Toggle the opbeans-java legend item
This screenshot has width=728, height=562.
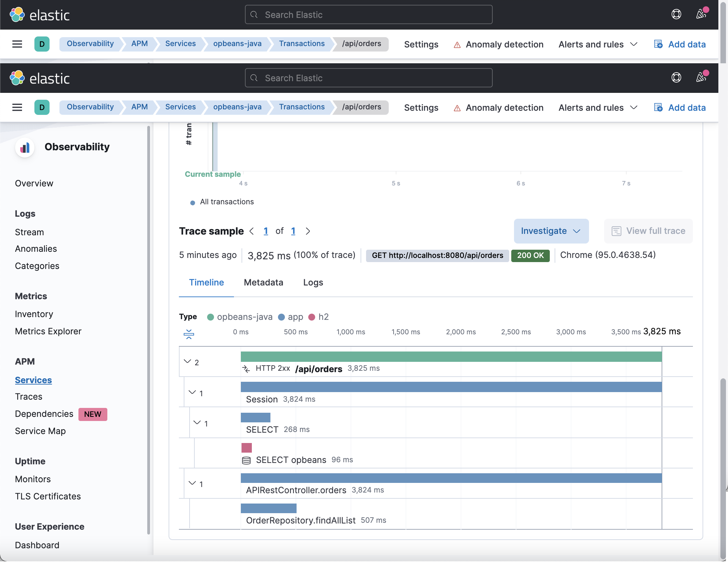240,317
